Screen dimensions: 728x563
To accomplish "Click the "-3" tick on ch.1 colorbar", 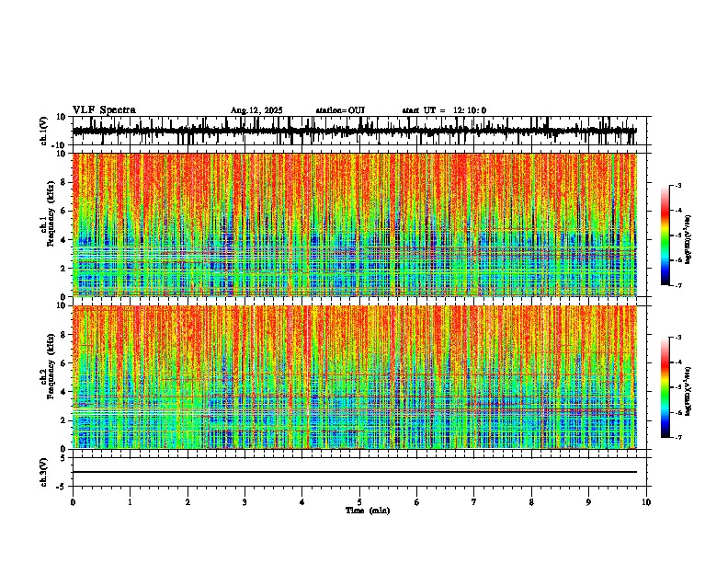I will 678,185.
